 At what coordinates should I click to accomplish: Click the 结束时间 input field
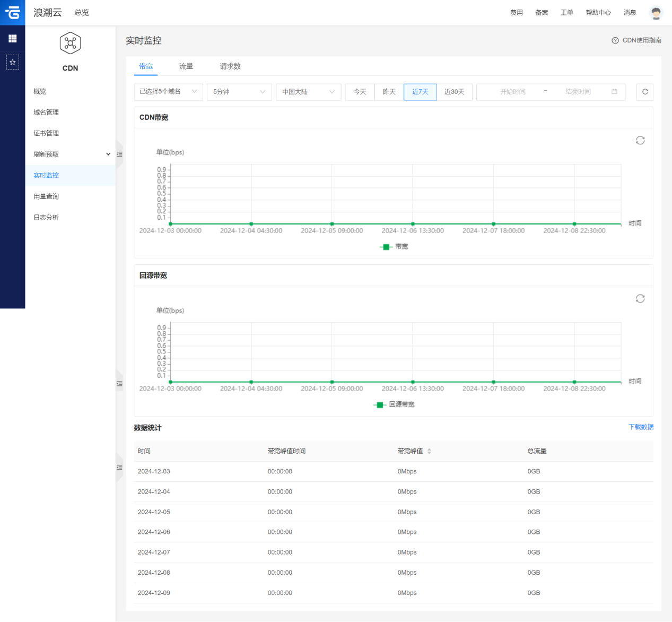click(578, 92)
